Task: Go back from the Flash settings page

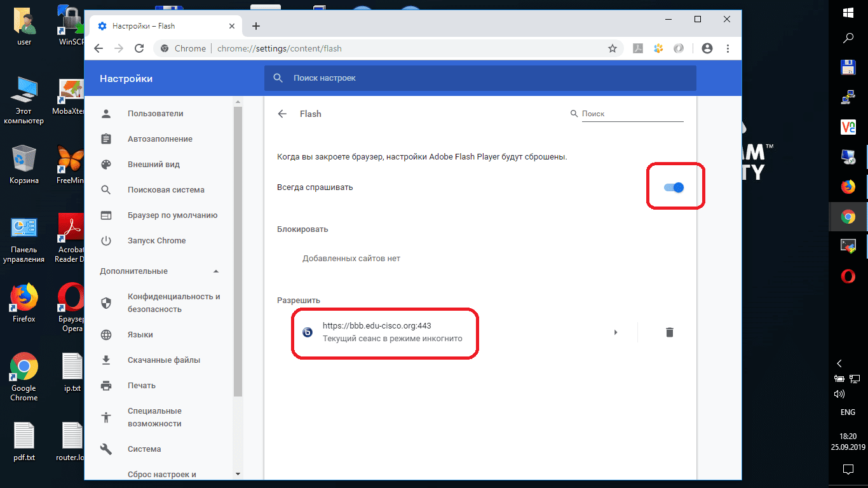Action: [282, 114]
